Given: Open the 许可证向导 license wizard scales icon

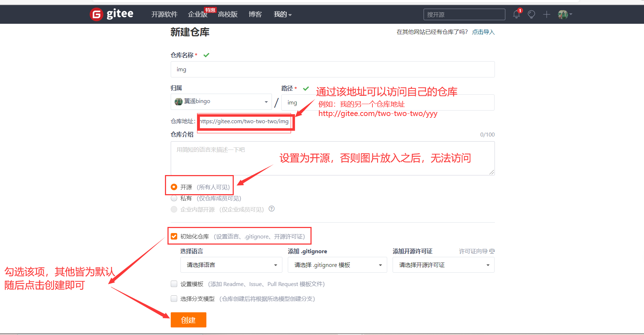Looking at the screenshot, I should point(492,251).
